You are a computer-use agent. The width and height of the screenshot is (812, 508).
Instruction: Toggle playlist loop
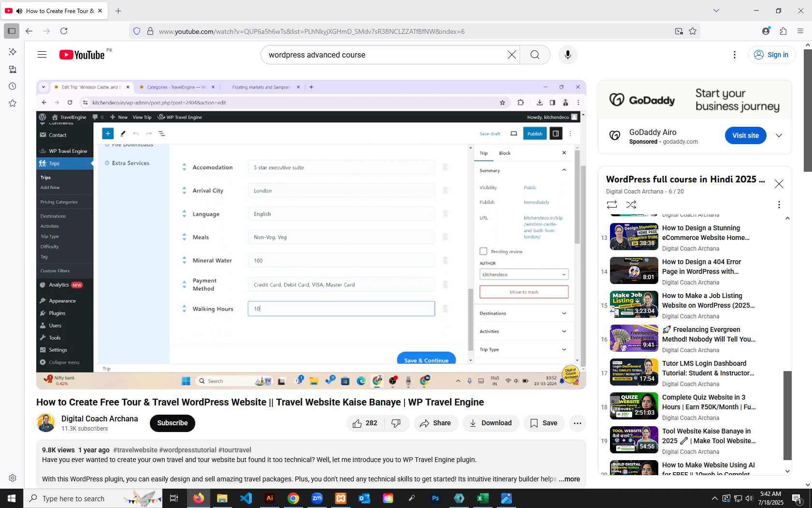pos(612,205)
